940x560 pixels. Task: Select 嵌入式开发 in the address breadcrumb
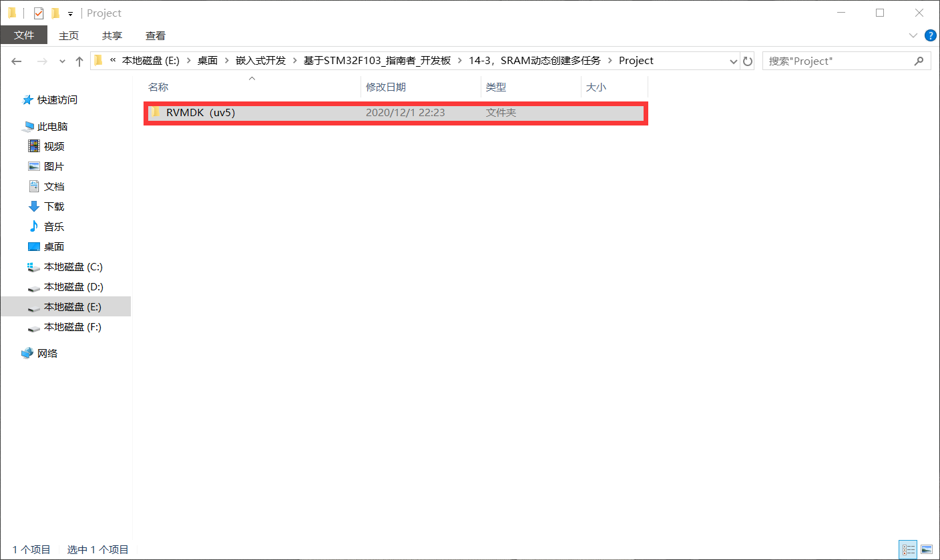[260, 61]
